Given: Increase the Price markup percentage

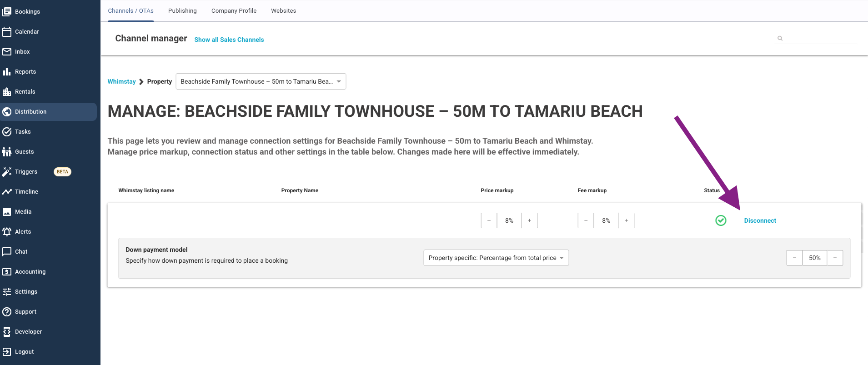Looking at the screenshot, I should (529, 220).
